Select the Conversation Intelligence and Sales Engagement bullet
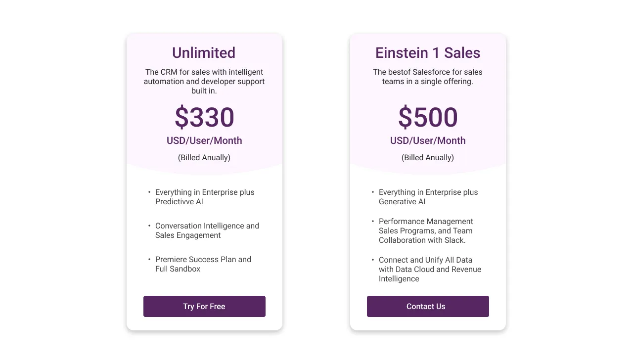 [207, 230]
